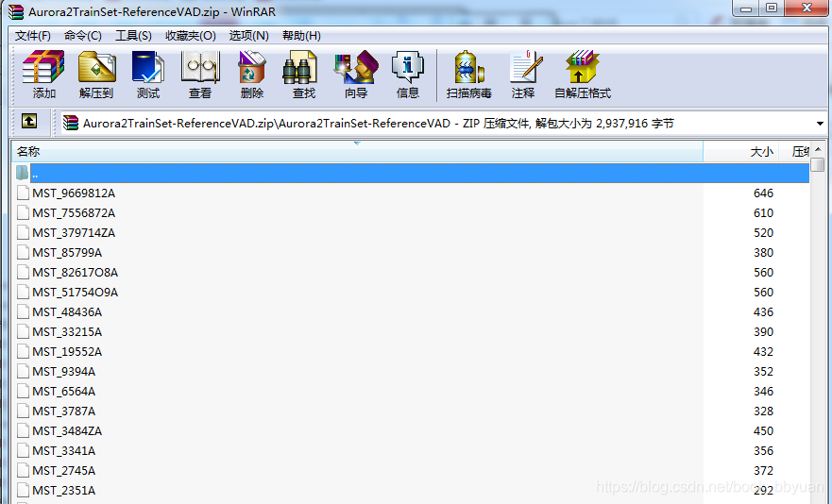Click the window Maximize button
832x504 pixels.
[772, 8]
